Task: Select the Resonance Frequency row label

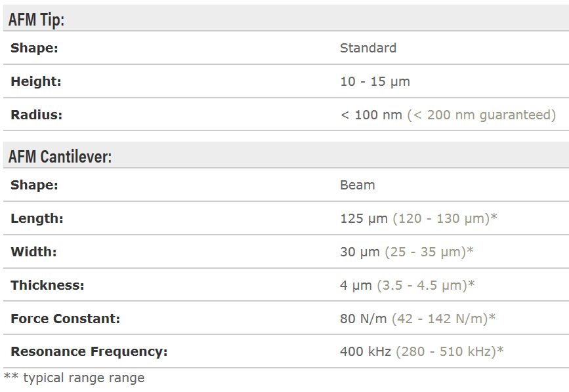Action: click(x=89, y=351)
